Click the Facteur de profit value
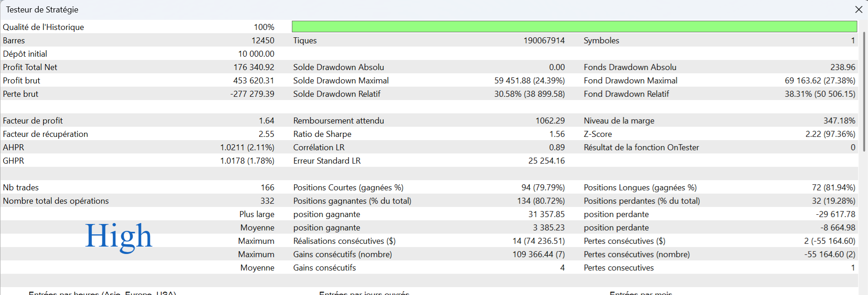The width and height of the screenshot is (868, 295). tap(266, 121)
